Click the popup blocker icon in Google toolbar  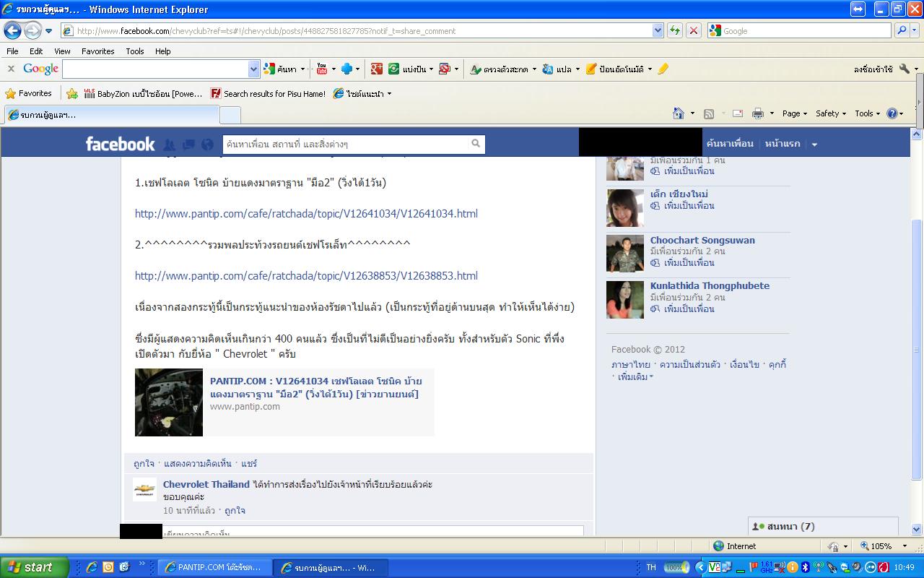[445, 69]
